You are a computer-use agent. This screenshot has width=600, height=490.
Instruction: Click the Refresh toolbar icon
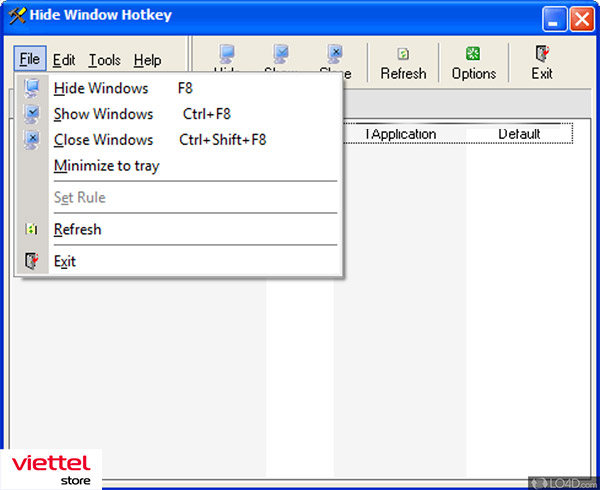pos(403,54)
